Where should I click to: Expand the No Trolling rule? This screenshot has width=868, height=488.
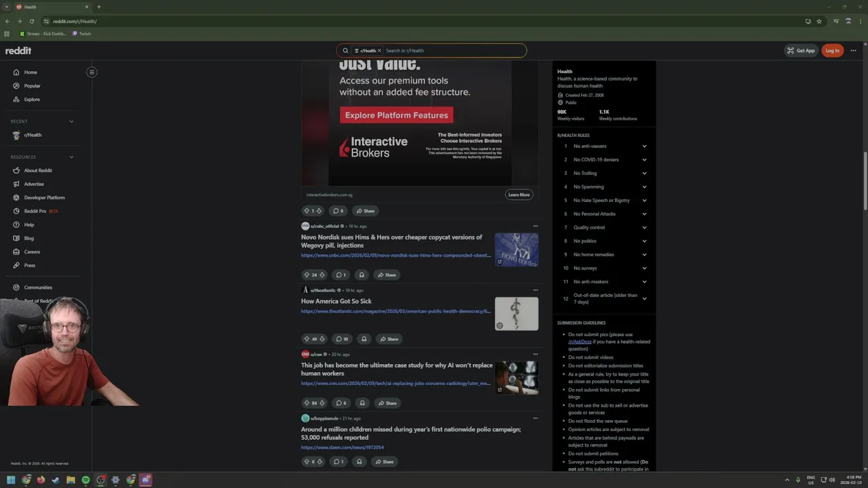coord(644,174)
